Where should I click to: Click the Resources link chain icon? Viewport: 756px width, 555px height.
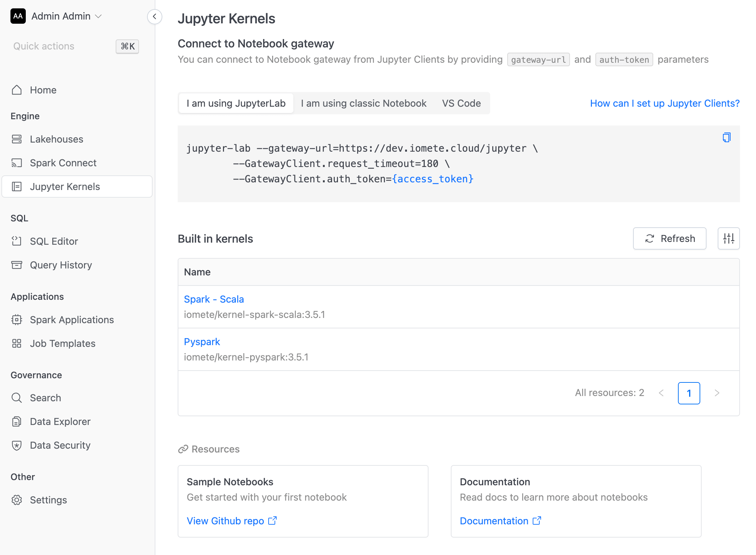click(x=183, y=449)
